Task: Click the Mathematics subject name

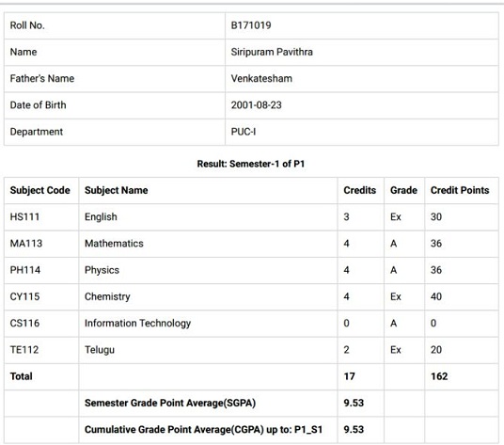Action: tap(114, 244)
